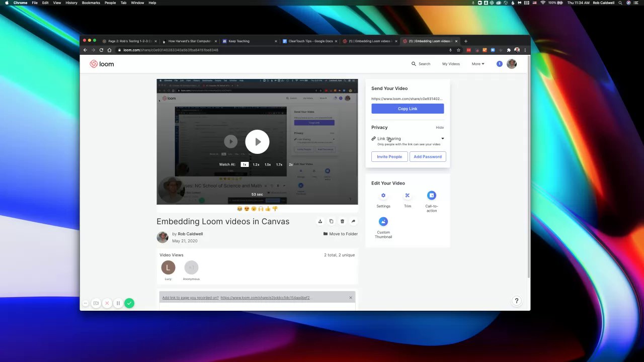The height and width of the screenshot is (362, 644).
Task: Set playback speed to 1.7x
Action: click(x=279, y=164)
